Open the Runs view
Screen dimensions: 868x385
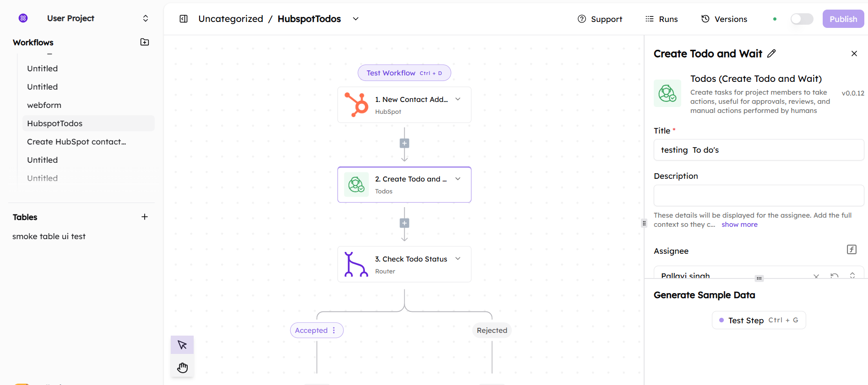coord(662,19)
